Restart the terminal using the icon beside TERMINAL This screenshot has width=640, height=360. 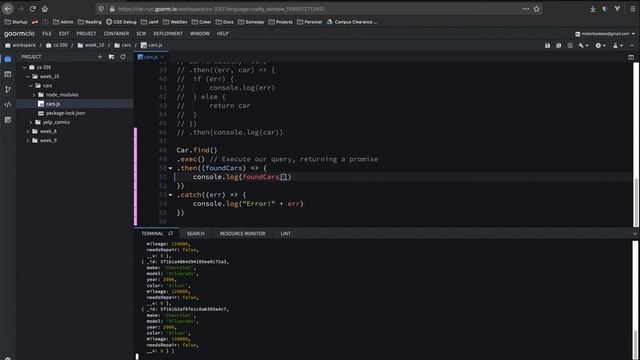[171, 233]
